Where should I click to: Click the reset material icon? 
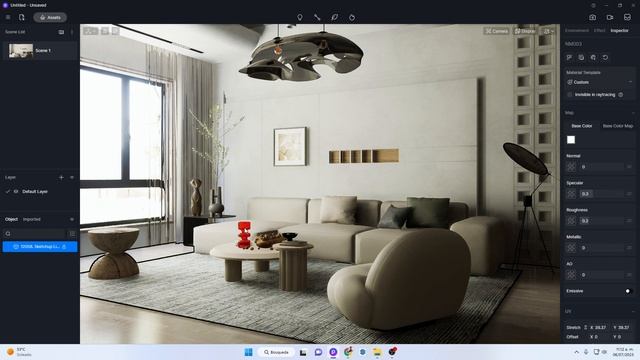click(605, 58)
